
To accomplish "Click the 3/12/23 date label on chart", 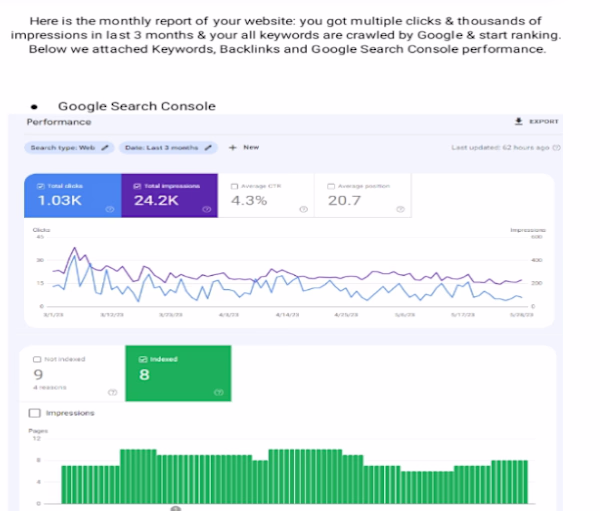I will tap(112, 315).
